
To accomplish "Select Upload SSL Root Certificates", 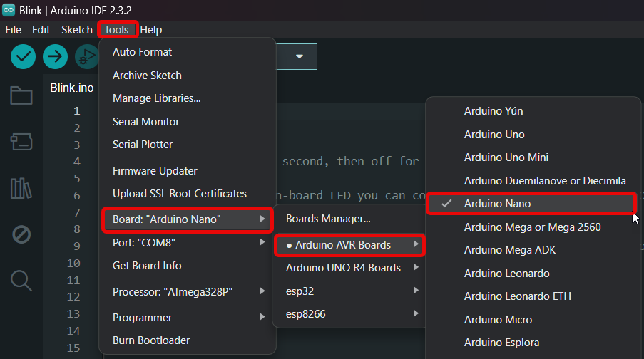I will (188, 194).
